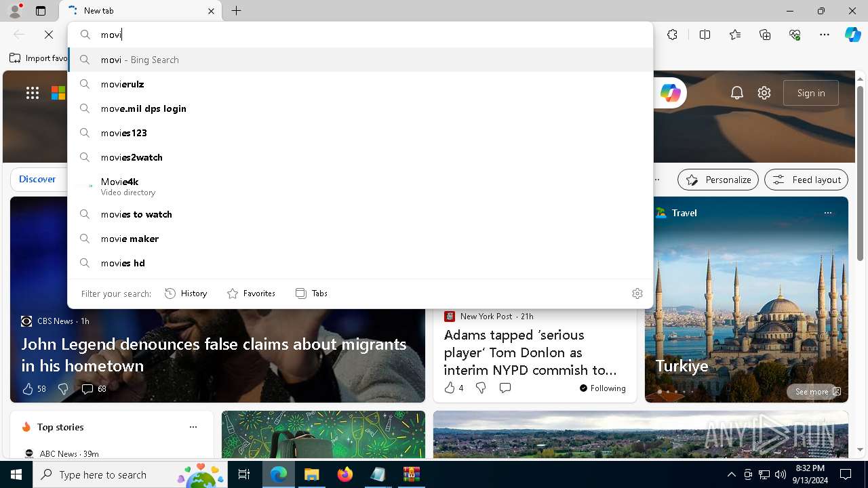Open the Extensions puzzle icon
Viewport: 868px width, 488px height.
pyautogui.click(x=672, y=35)
